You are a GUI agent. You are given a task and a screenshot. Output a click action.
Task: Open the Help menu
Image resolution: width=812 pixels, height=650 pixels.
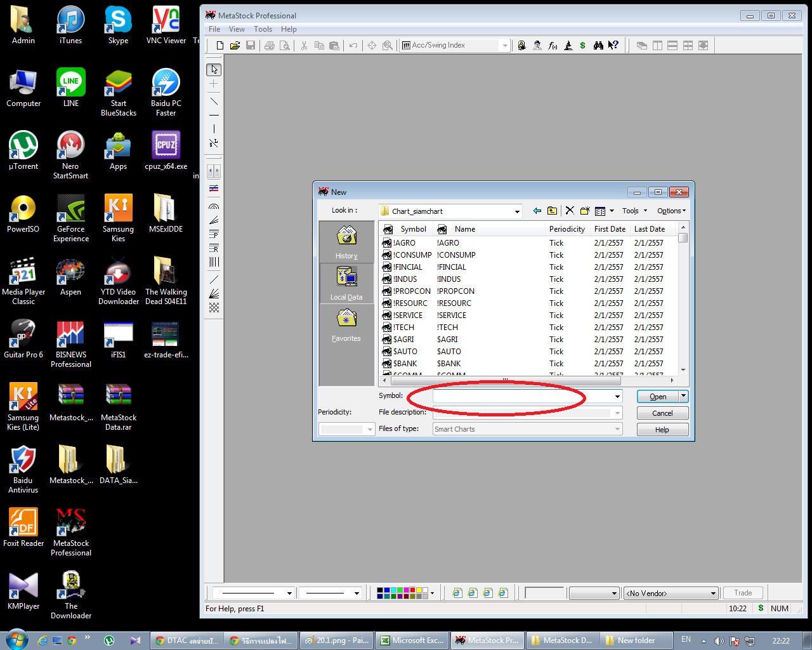click(289, 29)
